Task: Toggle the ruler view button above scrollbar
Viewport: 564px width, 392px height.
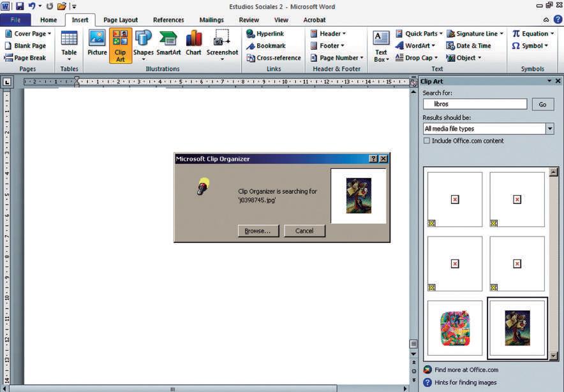Action: 413,82
